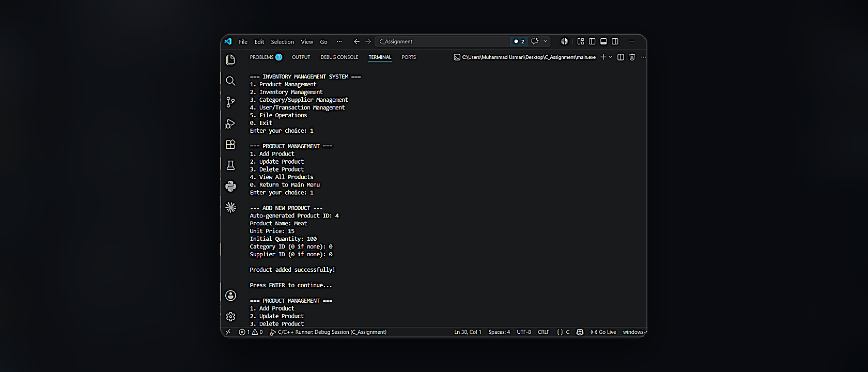This screenshot has width=868, height=372.
Task: Toggle the bottom panel visibility
Action: pyautogui.click(x=603, y=41)
